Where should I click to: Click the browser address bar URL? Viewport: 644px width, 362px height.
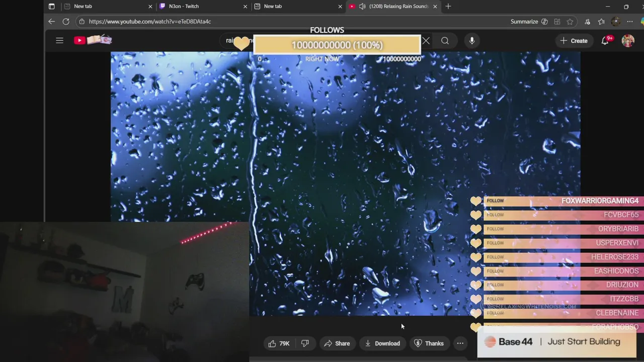pos(150,22)
